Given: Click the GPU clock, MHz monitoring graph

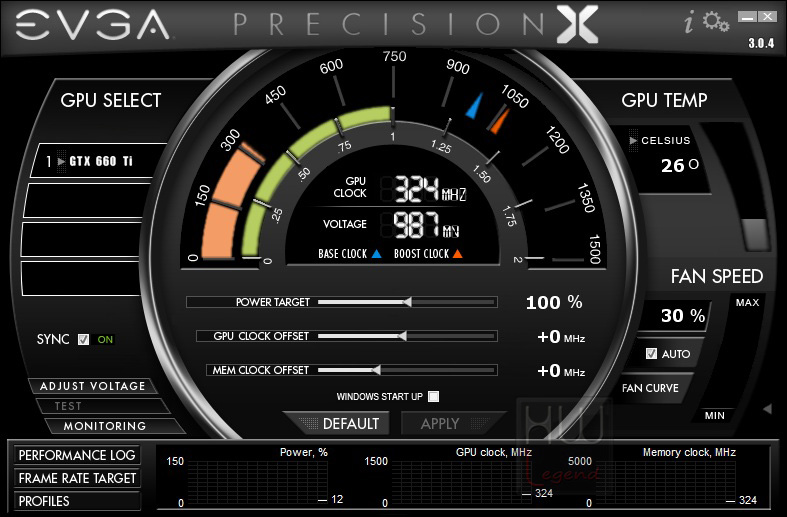Looking at the screenshot, I should coord(461,482).
